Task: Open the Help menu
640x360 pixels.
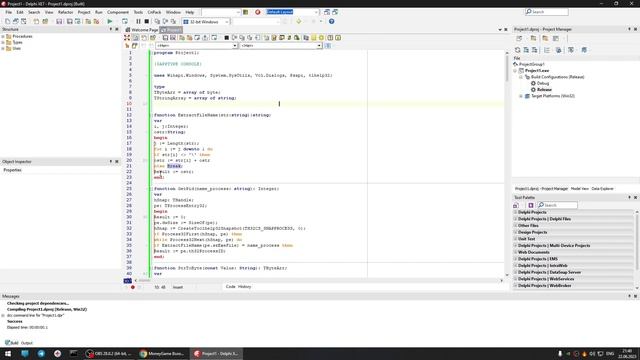Action: tap(190, 12)
